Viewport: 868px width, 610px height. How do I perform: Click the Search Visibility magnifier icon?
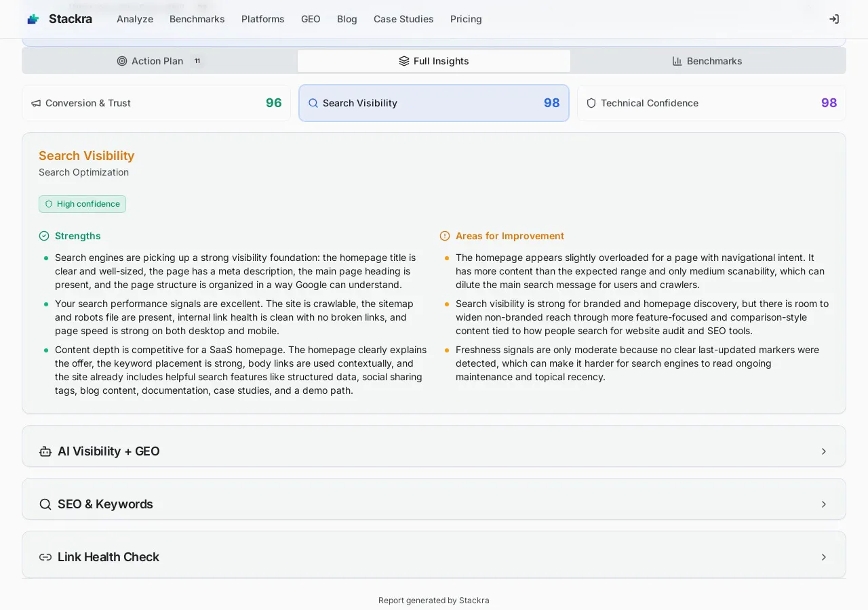coord(313,103)
